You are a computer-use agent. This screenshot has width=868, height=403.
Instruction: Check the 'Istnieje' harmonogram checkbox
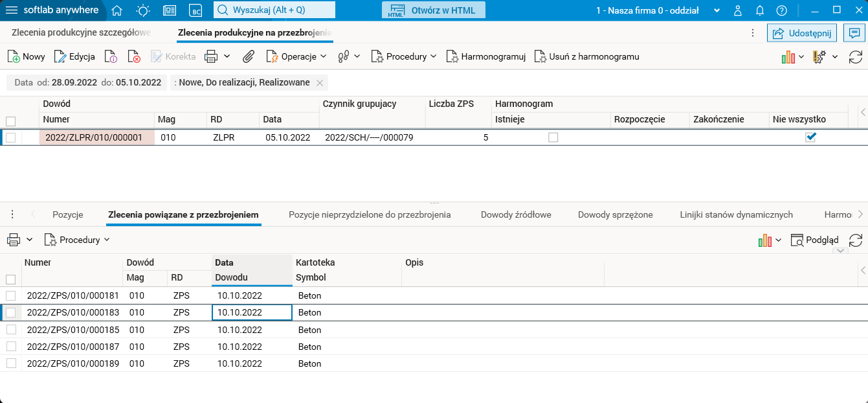pyautogui.click(x=553, y=137)
